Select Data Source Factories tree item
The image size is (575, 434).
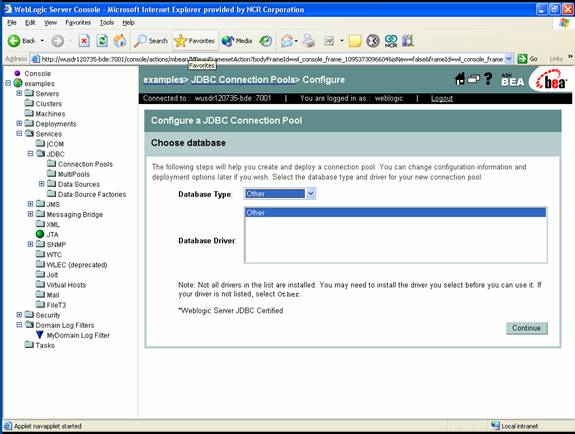[92, 194]
